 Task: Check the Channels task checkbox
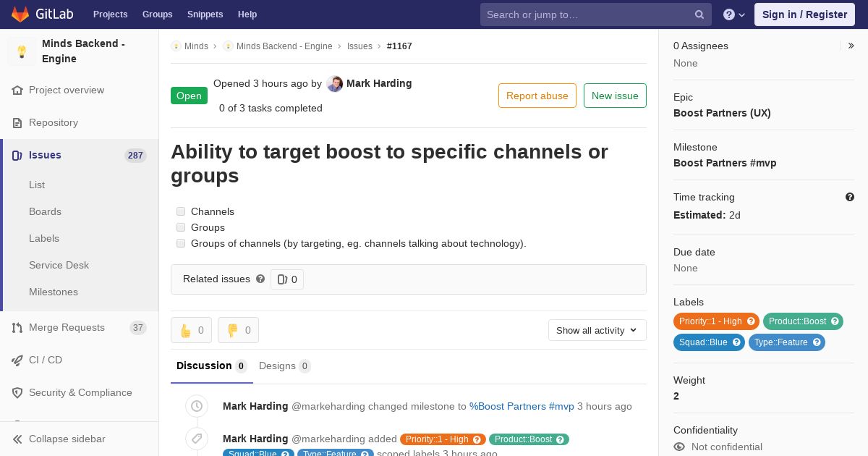tap(181, 211)
